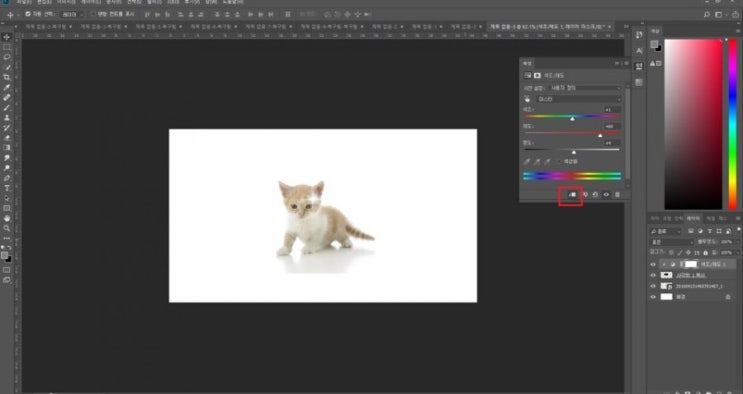Image resolution: width=743 pixels, height=394 pixels.
Task: Toggle the layer filter on/off switch
Action: (x=738, y=230)
